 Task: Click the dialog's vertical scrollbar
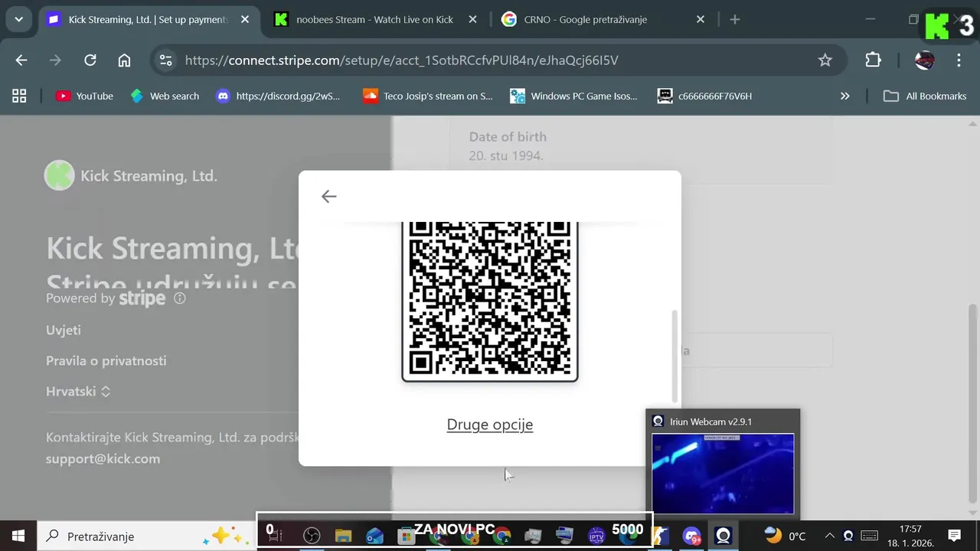(x=675, y=357)
